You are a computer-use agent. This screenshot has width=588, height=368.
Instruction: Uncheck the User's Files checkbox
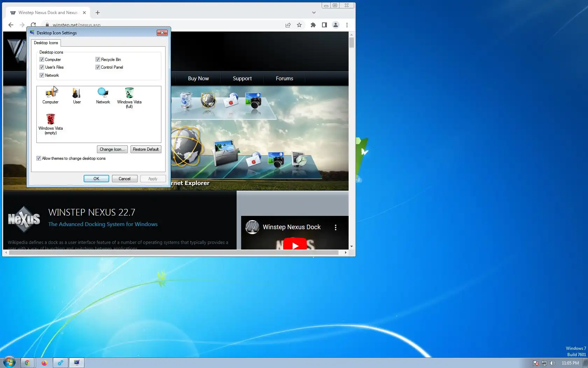(42, 67)
